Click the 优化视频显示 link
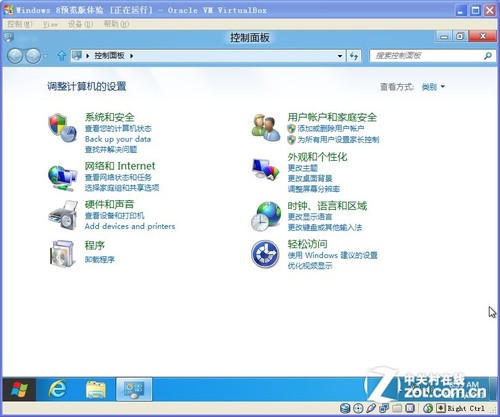Viewport: 500px width, 417px height. [310, 266]
